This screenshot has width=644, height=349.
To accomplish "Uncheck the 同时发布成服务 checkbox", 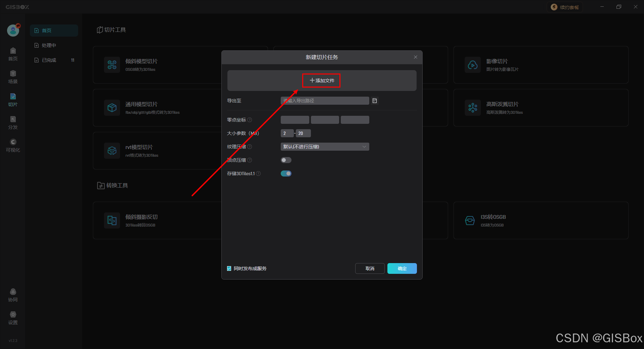I will tap(229, 268).
